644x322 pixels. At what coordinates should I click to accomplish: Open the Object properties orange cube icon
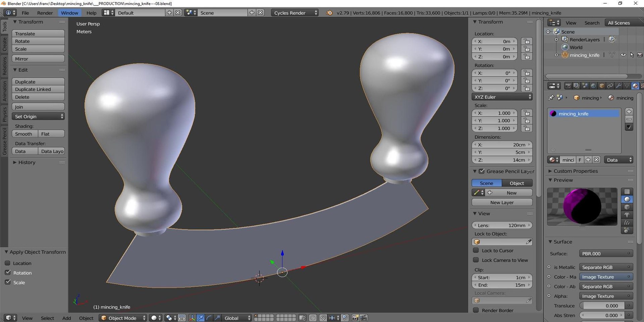point(602,86)
